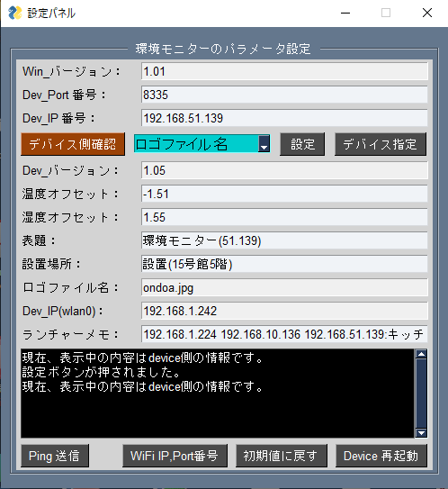Select the cyan ロゴファイル名 combo box
Image resolution: width=448 pixels, height=489 pixels.
(x=202, y=144)
